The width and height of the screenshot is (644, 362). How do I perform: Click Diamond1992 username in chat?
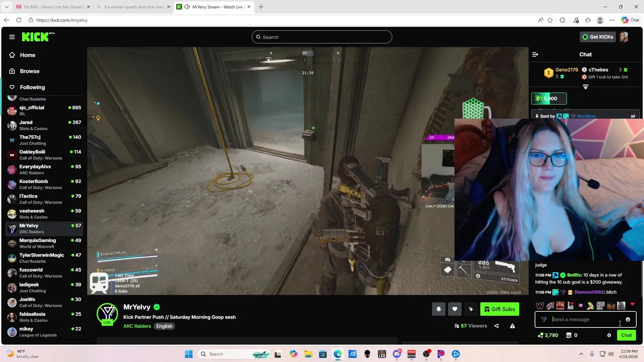click(x=590, y=292)
